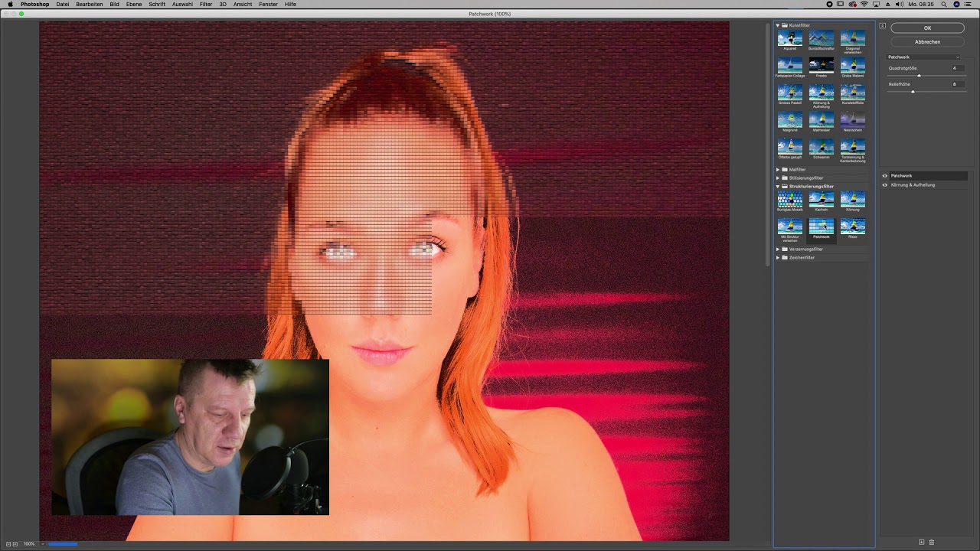Select the Kunststofffolie filter thumbnail
Image resolution: width=980 pixels, height=551 pixels.
(853, 92)
